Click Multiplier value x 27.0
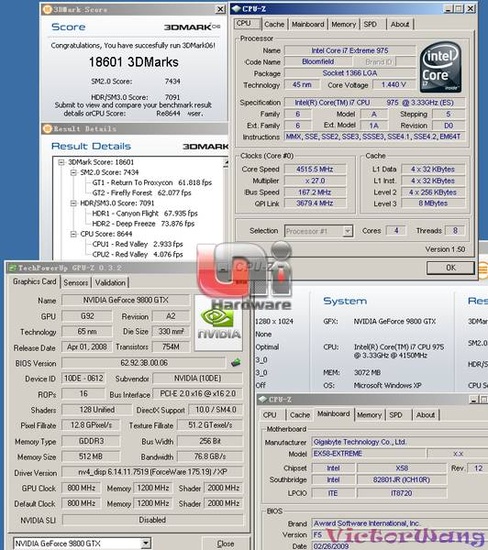The height and width of the screenshot is (550, 488). point(315,181)
